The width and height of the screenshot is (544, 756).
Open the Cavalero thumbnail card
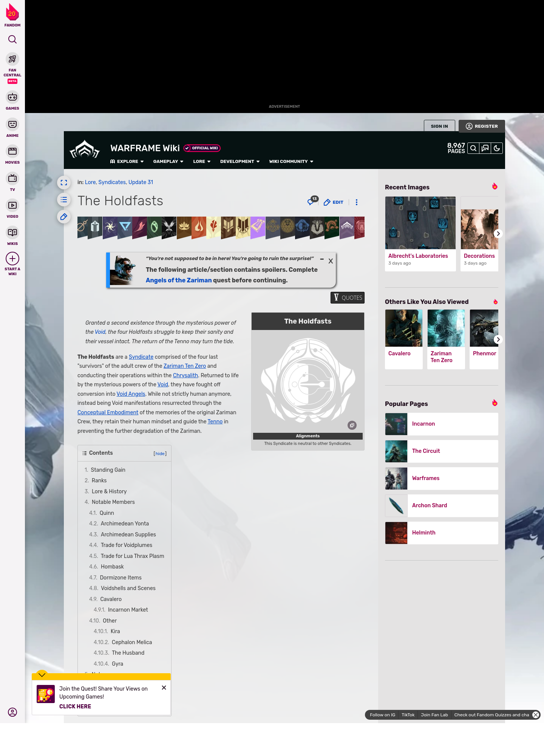(x=404, y=339)
